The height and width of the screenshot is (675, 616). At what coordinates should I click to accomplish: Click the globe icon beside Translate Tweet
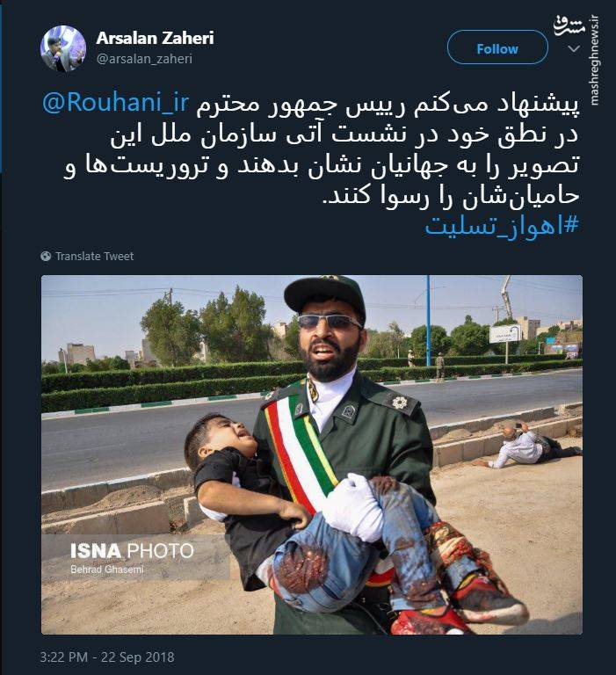(46, 256)
